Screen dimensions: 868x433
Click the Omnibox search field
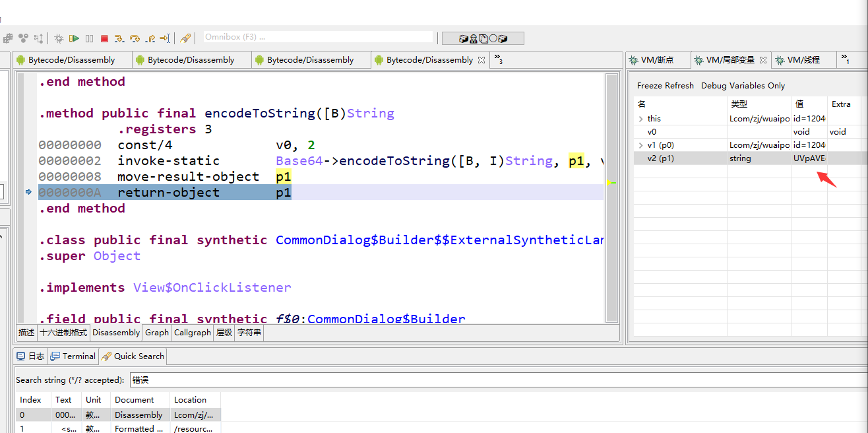pos(318,37)
